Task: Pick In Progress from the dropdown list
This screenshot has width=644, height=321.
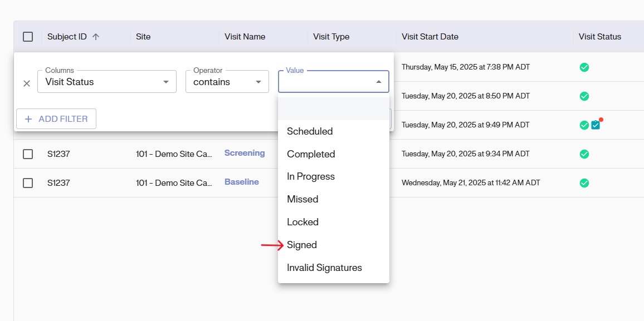Action: point(311,176)
